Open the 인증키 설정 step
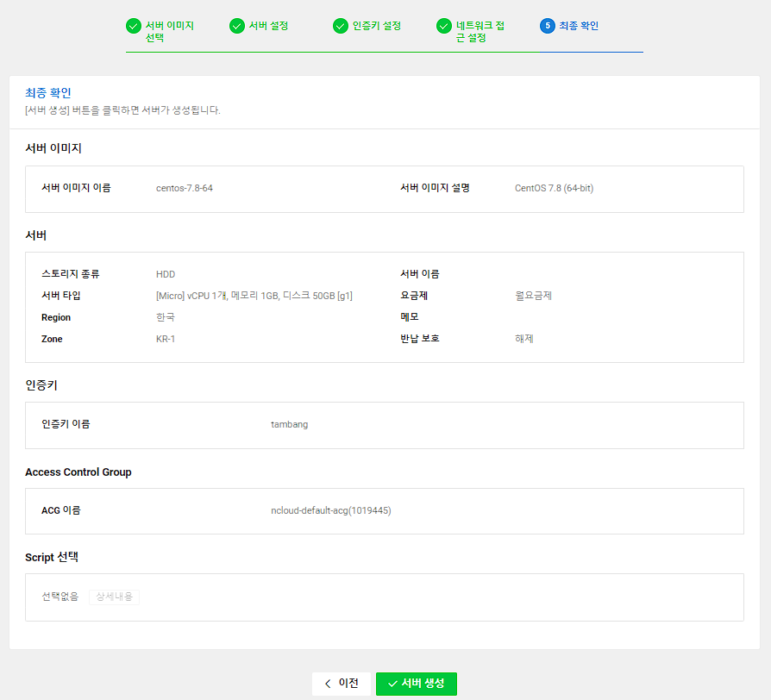The image size is (771, 700). click(x=377, y=26)
